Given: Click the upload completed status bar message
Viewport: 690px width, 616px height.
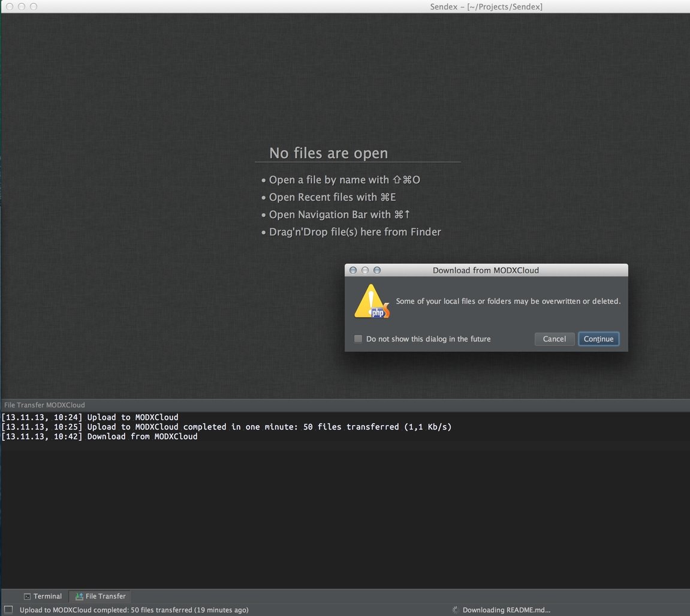Looking at the screenshot, I should [x=134, y=610].
